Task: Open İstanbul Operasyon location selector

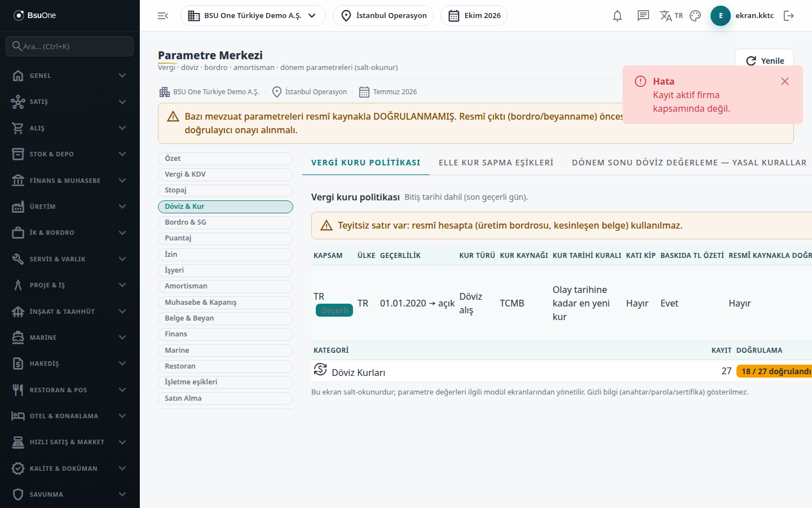Action: [x=383, y=16]
